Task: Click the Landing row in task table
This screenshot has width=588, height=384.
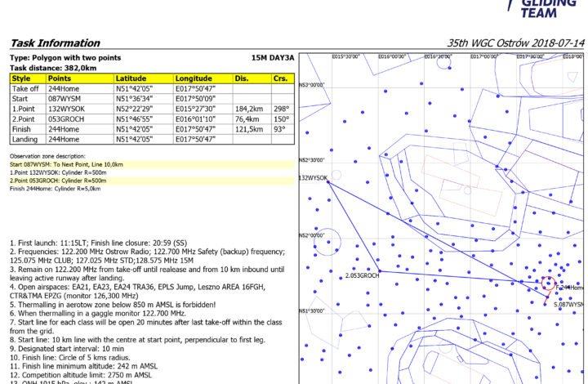Action: (26, 140)
